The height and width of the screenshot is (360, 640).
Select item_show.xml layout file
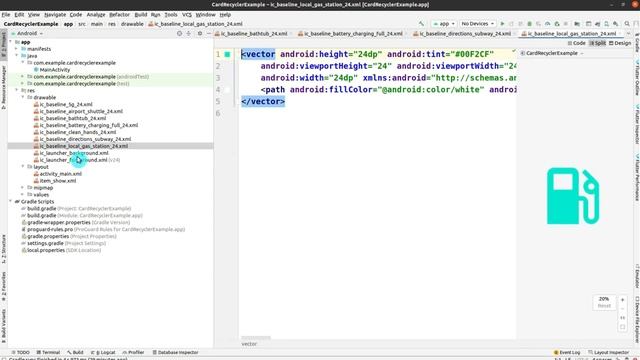point(55,181)
